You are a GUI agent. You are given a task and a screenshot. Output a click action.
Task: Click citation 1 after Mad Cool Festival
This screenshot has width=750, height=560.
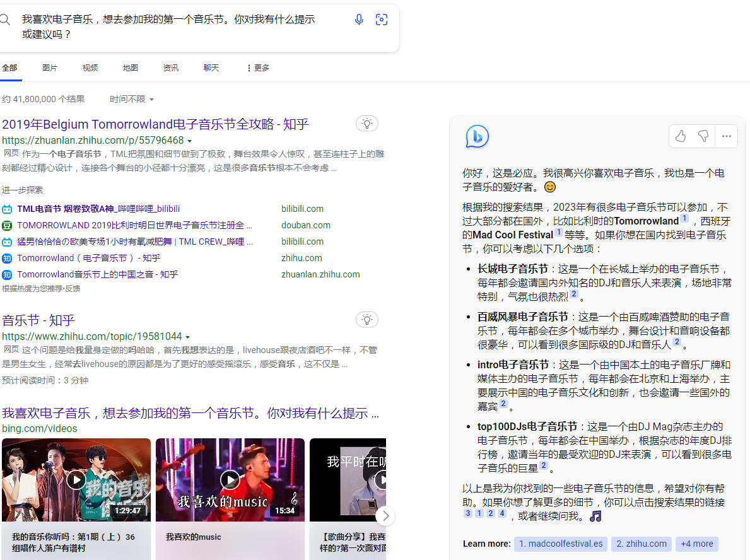coord(559,233)
